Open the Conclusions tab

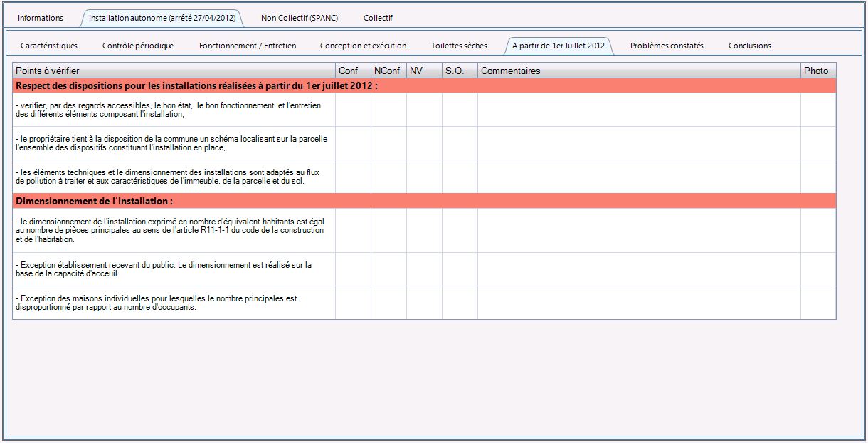click(x=749, y=46)
